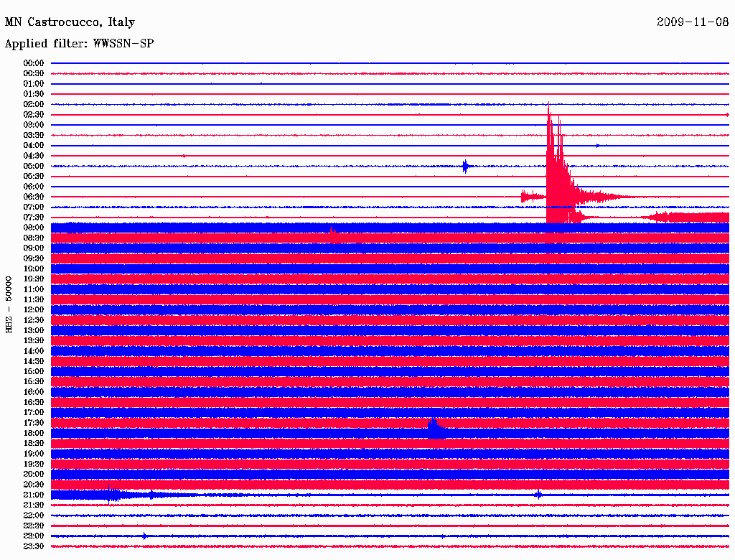Select the 08:00 time label
The height and width of the screenshot is (560, 735).
(34, 228)
